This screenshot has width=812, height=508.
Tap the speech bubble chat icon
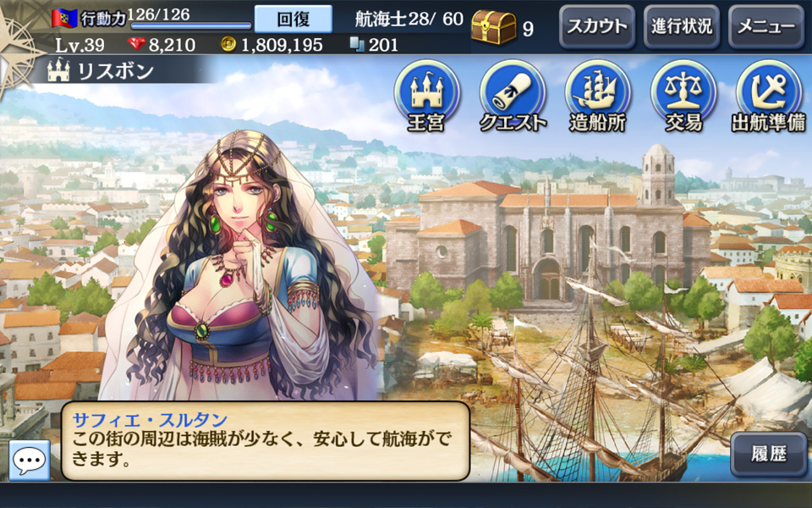[30, 460]
